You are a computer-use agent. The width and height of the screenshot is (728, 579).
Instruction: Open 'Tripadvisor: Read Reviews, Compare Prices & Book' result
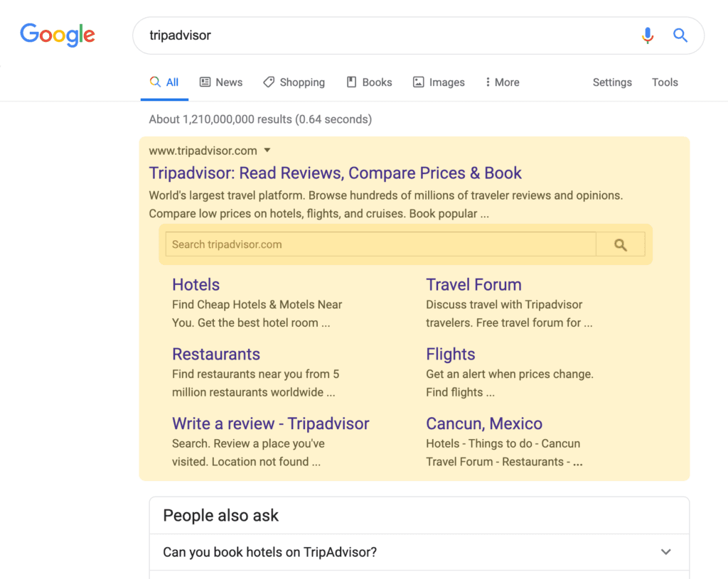tap(336, 173)
